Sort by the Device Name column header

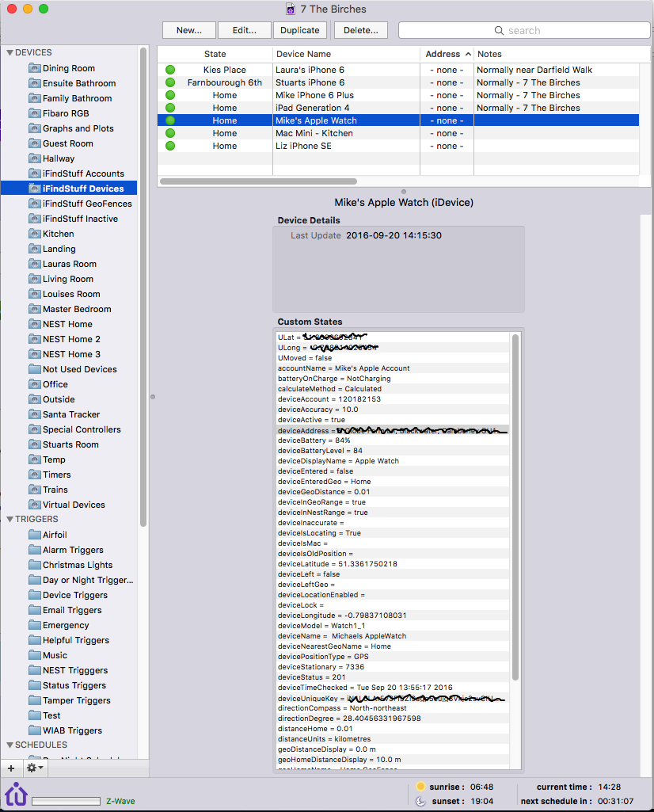[x=346, y=54]
